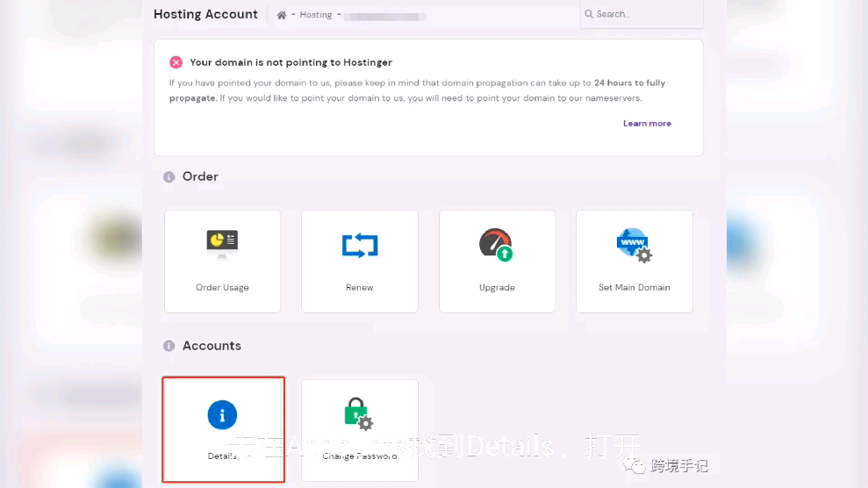This screenshot has width=868, height=488.
Task: Open the Learn more link
Action: [647, 124]
